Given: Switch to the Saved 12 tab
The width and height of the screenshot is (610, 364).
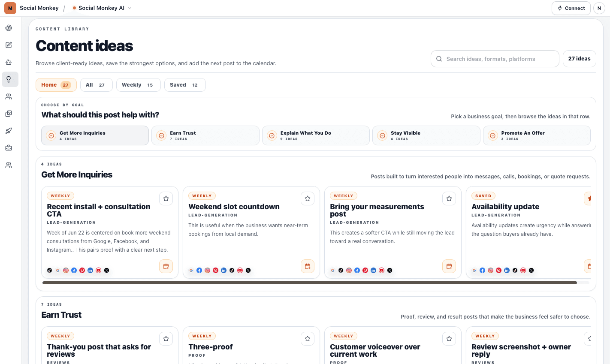Looking at the screenshot, I should (185, 85).
